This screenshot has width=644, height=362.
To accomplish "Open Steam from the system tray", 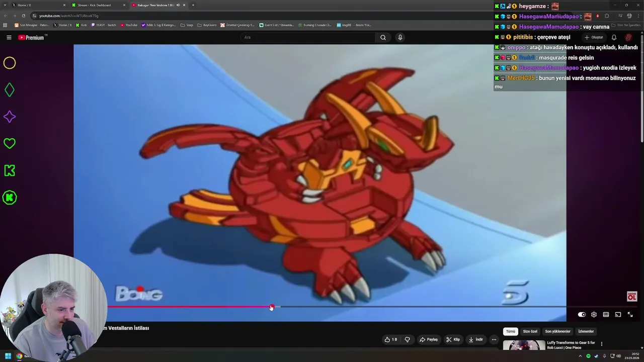I will 596,356.
